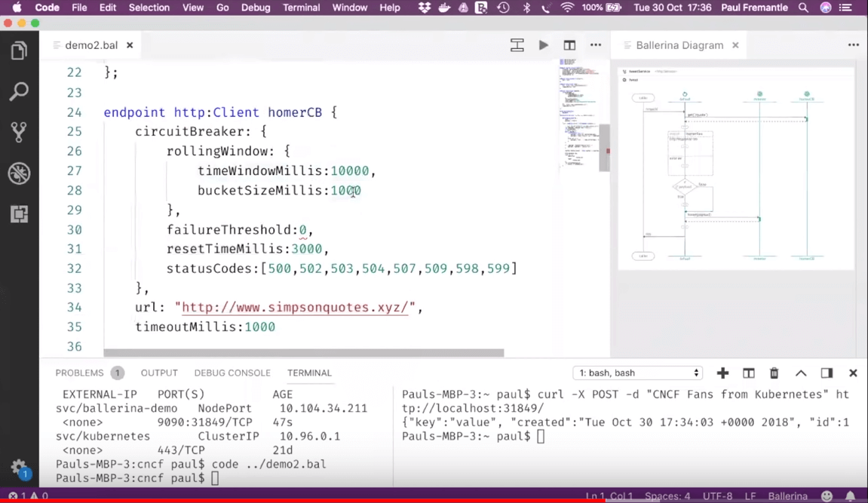The width and height of the screenshot is (868, 503).
Task: Open the Debug menu
Action: point(256,8)
